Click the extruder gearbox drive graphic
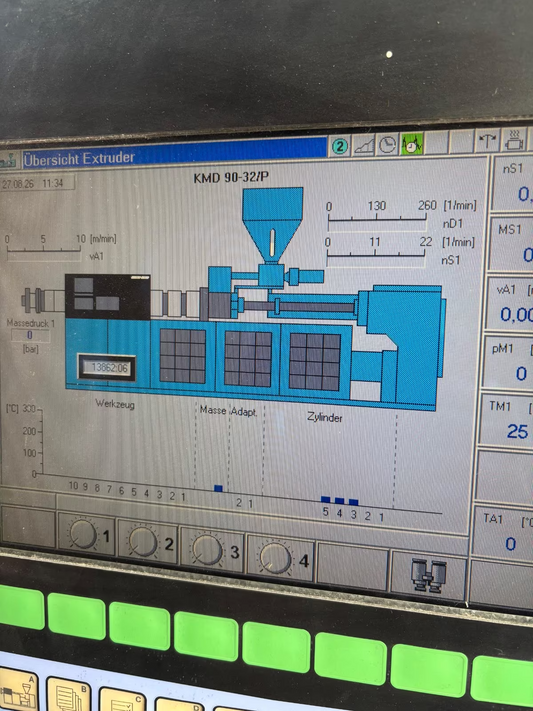This screenshot has width=533, height=711. pyautogui.click(x=403, y=345)
